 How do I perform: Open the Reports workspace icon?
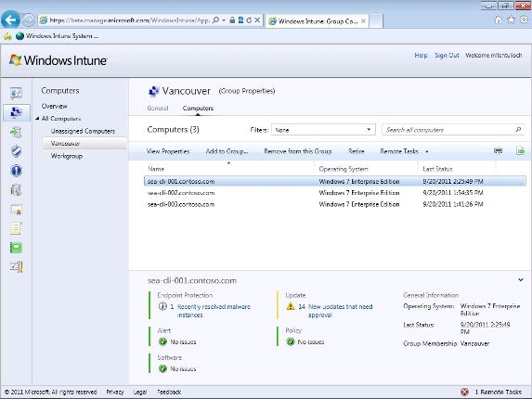16,248
